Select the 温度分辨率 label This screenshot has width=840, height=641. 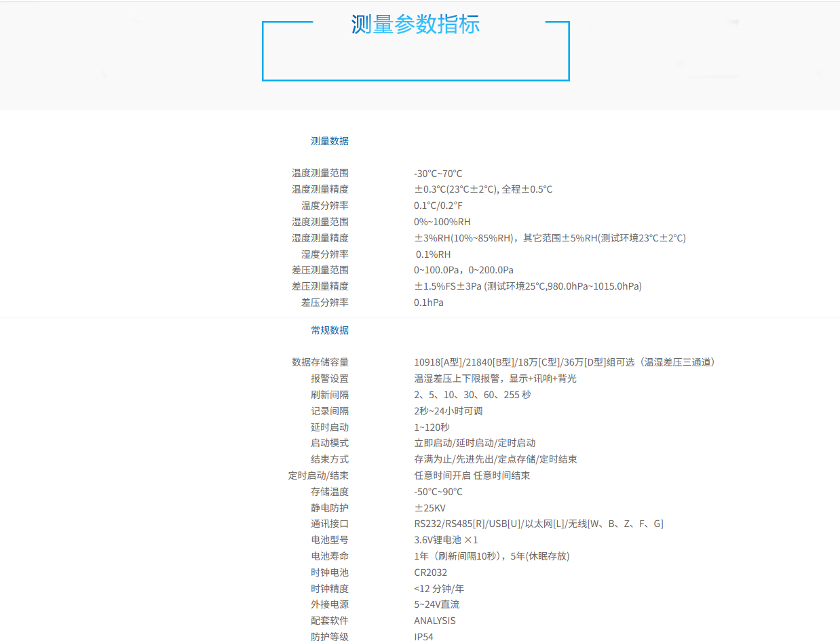pos(325,206)
